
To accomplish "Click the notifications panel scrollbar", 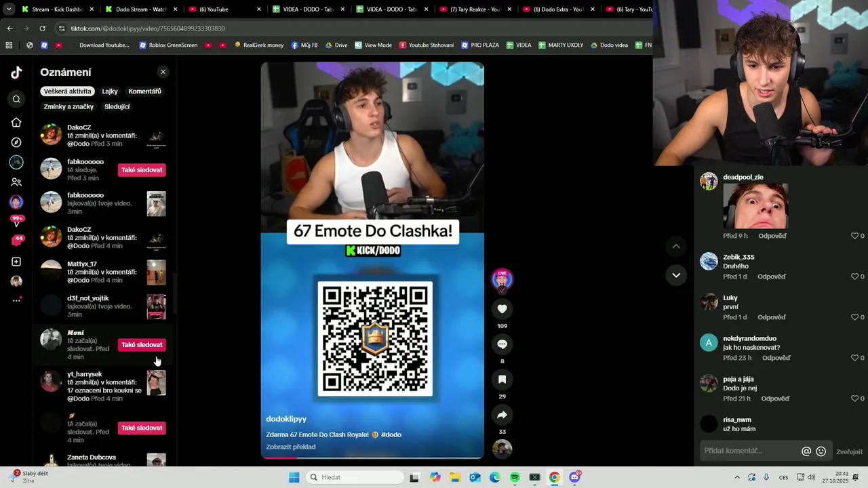I will [175, 295].
